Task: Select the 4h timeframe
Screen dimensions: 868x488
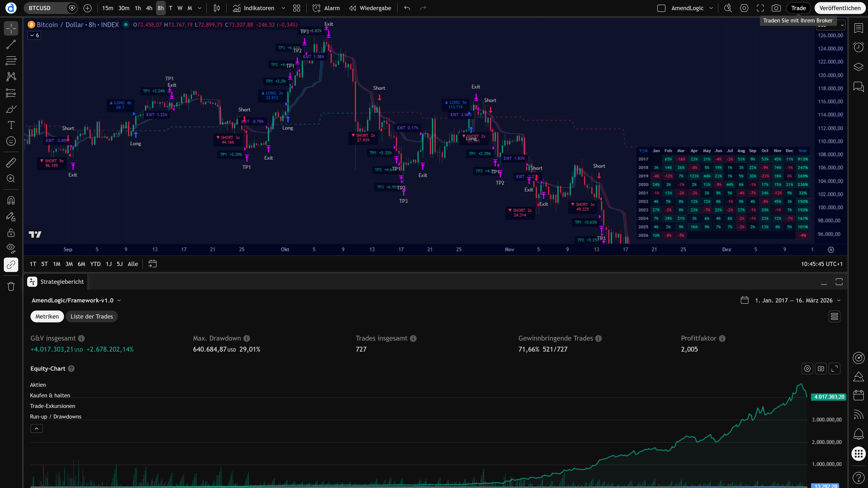Action: pos(149,8)
